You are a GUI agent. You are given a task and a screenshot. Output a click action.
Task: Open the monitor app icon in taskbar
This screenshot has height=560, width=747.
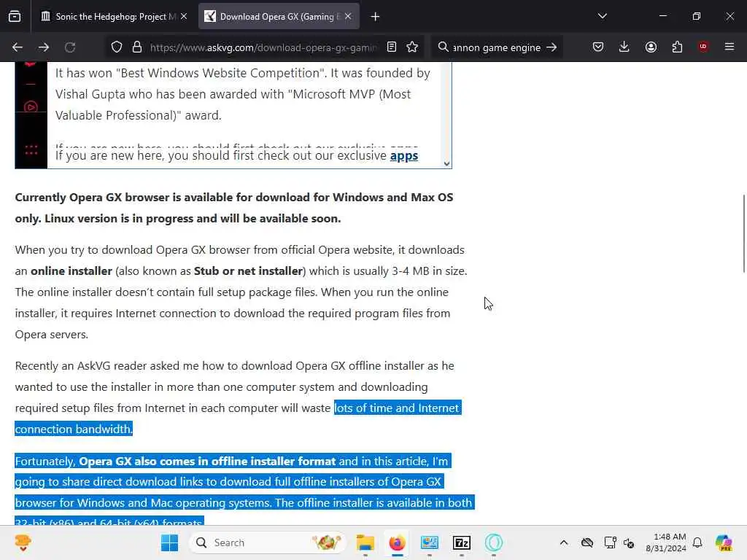click(429, 542)
